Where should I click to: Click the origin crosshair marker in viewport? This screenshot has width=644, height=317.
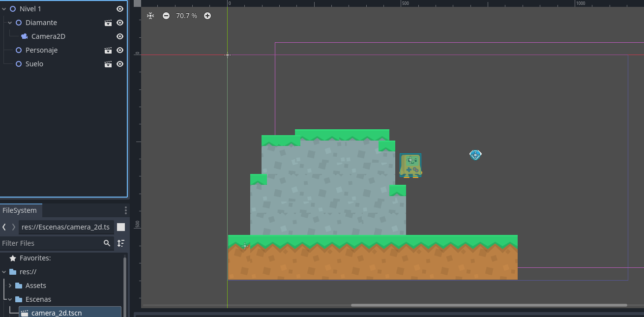coord(227,55)
